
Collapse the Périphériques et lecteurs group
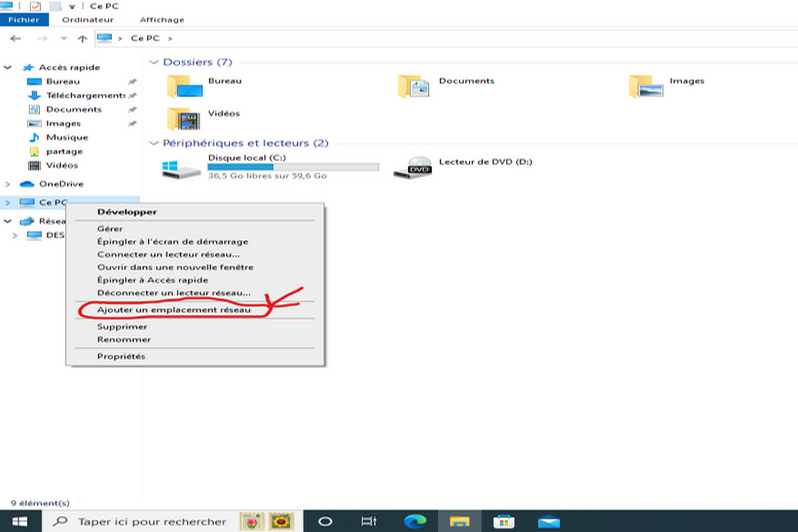[154, 144]
